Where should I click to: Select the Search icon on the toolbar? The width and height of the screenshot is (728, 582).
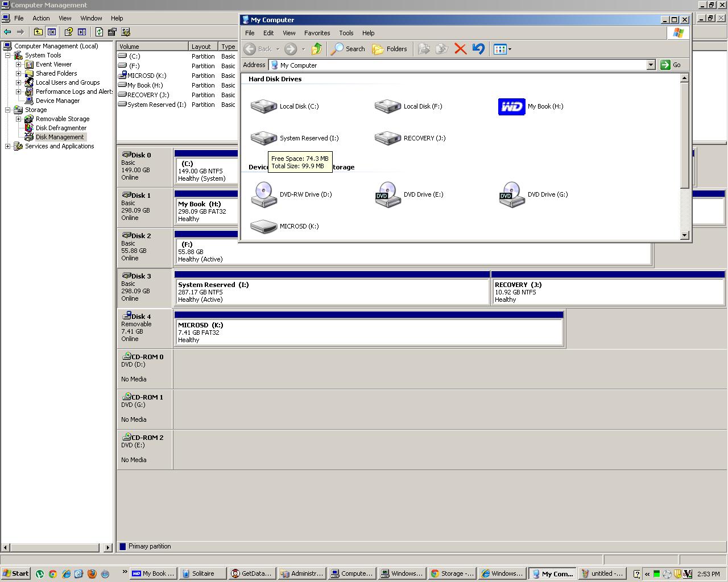pos(348,49)
